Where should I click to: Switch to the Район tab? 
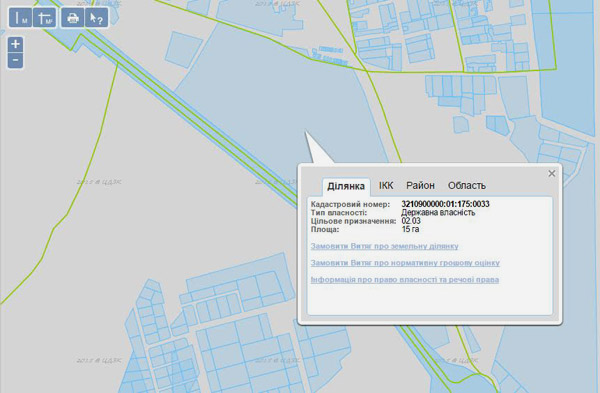(x=421, y=186)
